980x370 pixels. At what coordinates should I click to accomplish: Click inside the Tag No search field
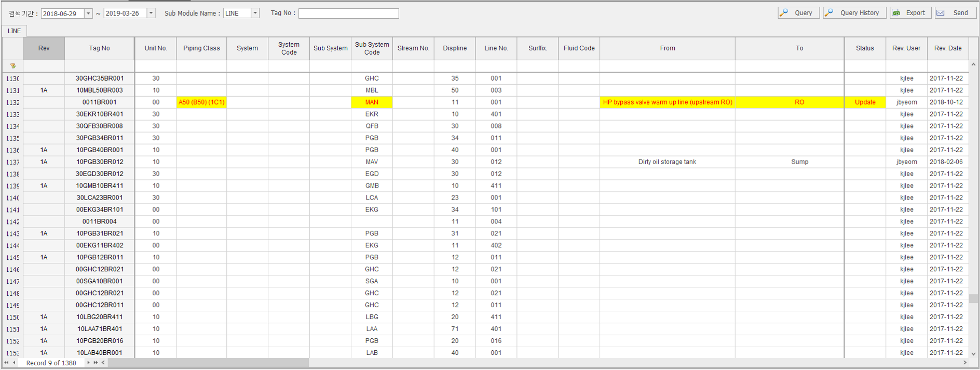click(348, 14)
